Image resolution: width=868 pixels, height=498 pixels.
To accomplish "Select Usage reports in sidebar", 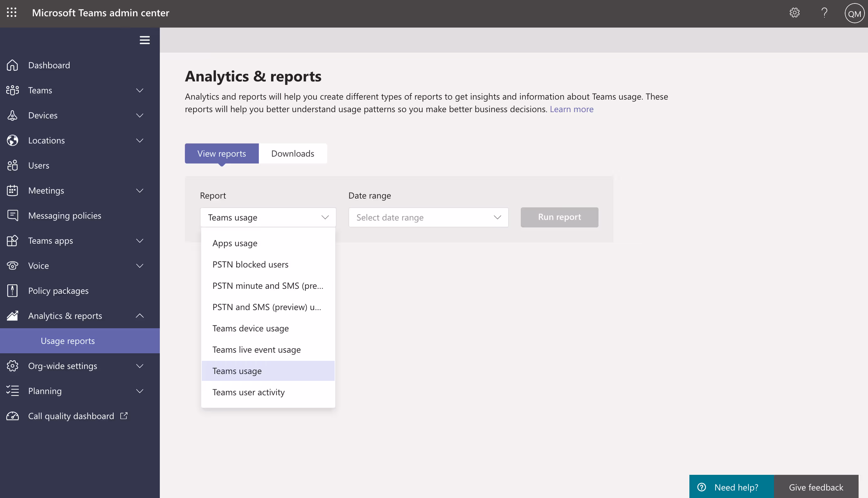I will click(x=68, y=341).
